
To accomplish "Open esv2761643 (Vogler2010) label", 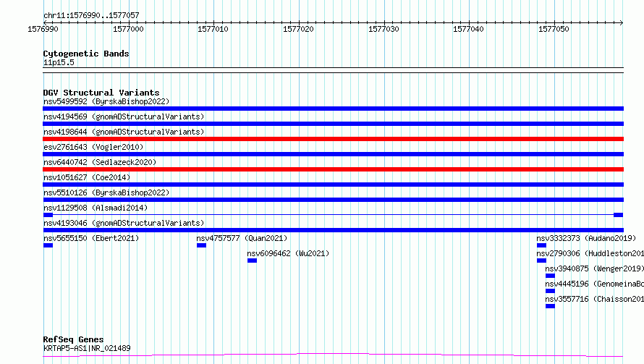I will tap(93, 147).
